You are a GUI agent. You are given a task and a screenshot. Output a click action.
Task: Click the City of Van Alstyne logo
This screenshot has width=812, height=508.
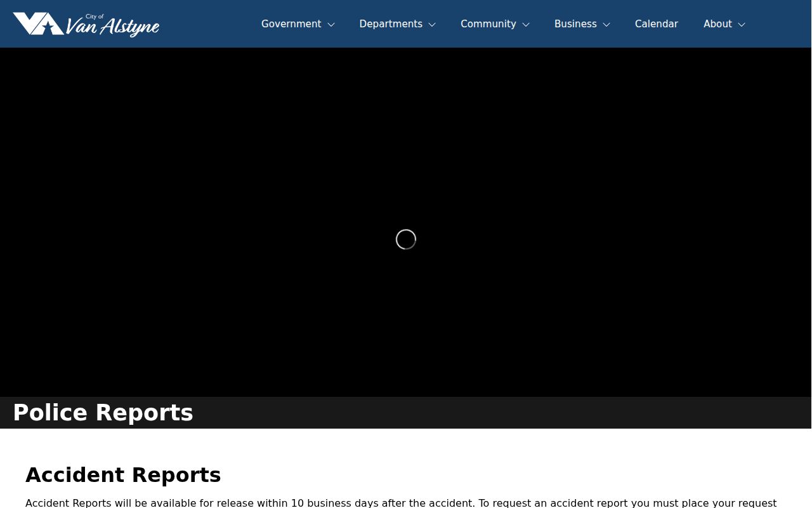click(x=86, y=24)
